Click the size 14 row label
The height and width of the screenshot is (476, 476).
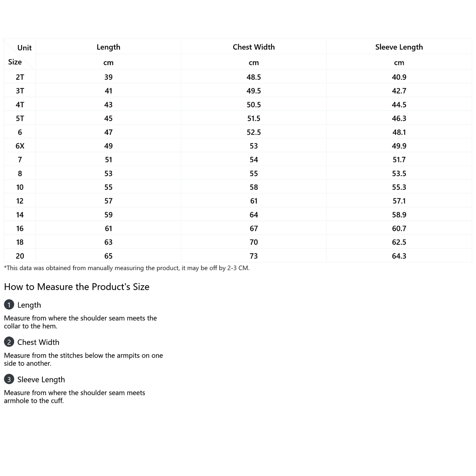coord(20,215)
